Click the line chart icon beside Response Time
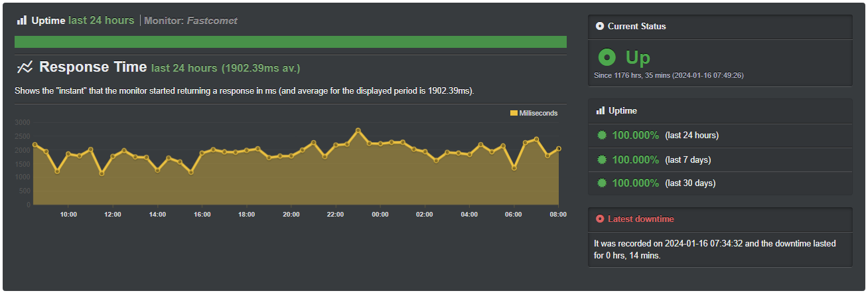Image resolution: width=868 pixels, height=293 pixels. click(x=25, y=67)
